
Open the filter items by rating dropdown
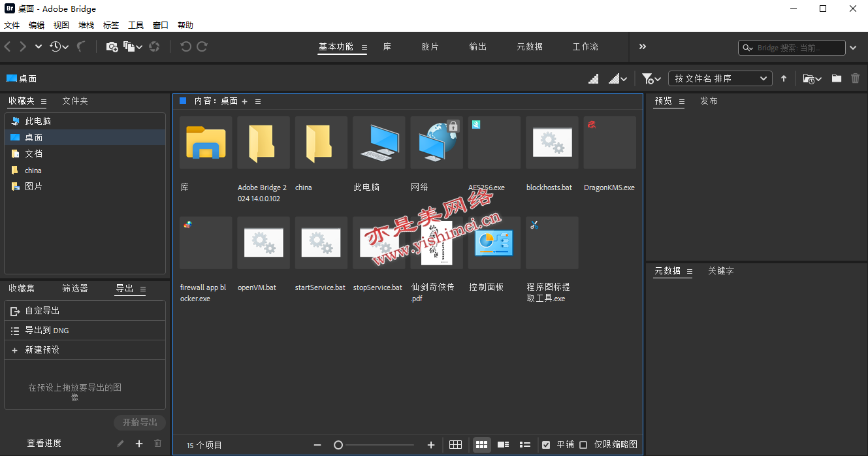pos(651,78)
